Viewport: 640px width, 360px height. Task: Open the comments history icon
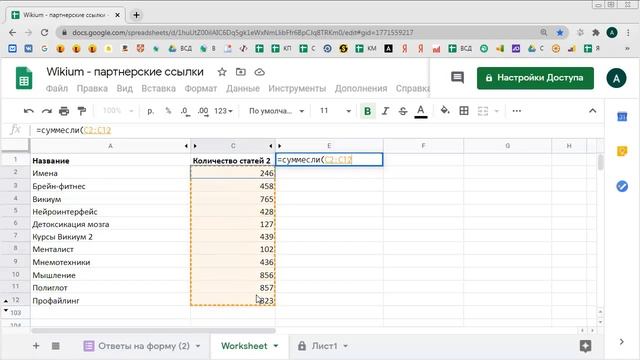click(x=457, y=78)
